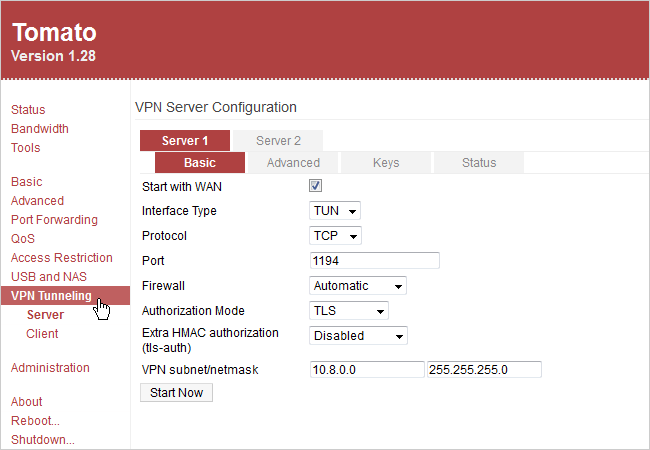Click the Interface Type label
650x450 pixels.
[x=179, y=211]
